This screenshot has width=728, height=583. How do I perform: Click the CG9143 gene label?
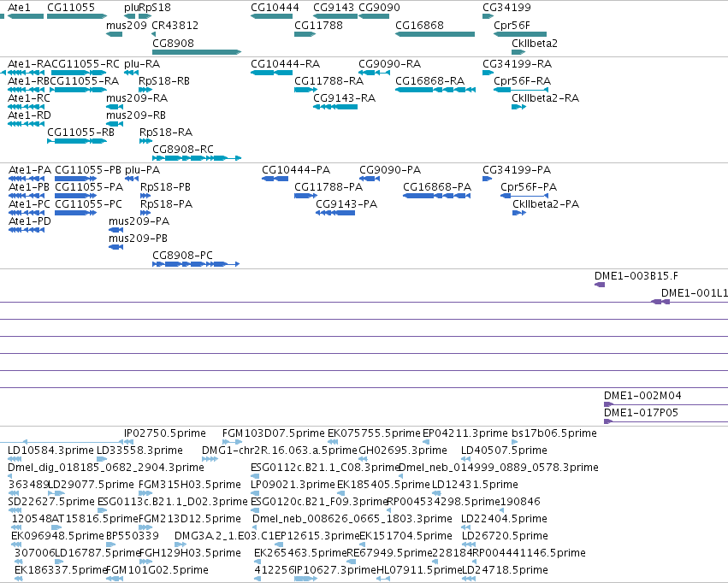(x=334, y=8)
